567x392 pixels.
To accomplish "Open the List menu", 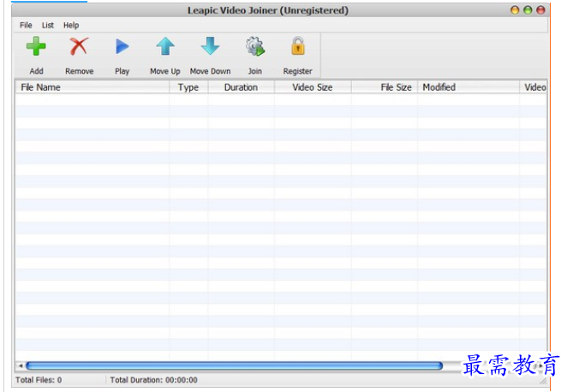I will pos(47,26).
